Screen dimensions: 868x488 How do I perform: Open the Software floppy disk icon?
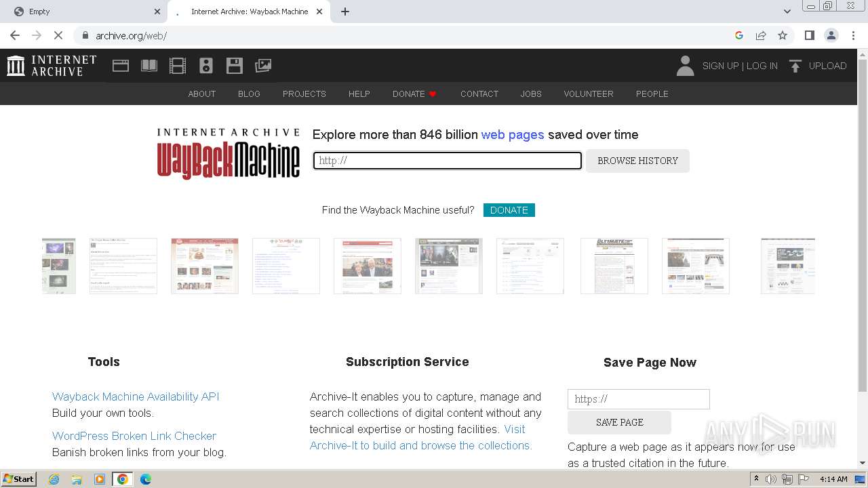point(235,66)
